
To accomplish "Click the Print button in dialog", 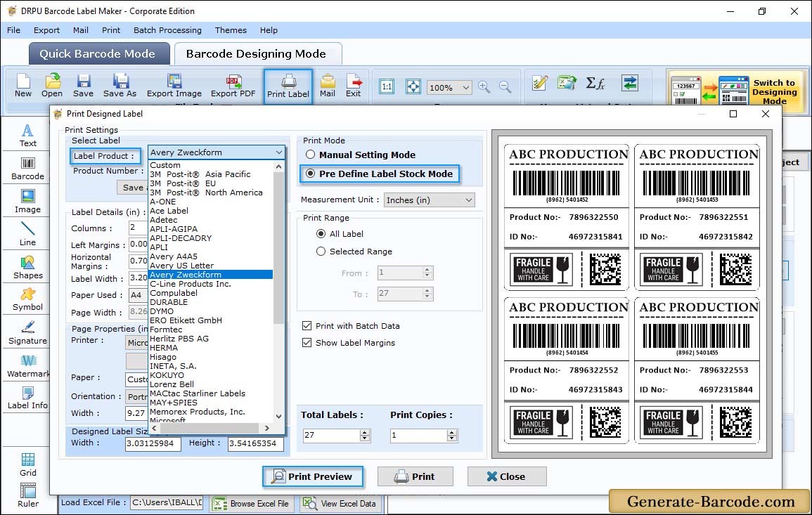I will (415, 476).
